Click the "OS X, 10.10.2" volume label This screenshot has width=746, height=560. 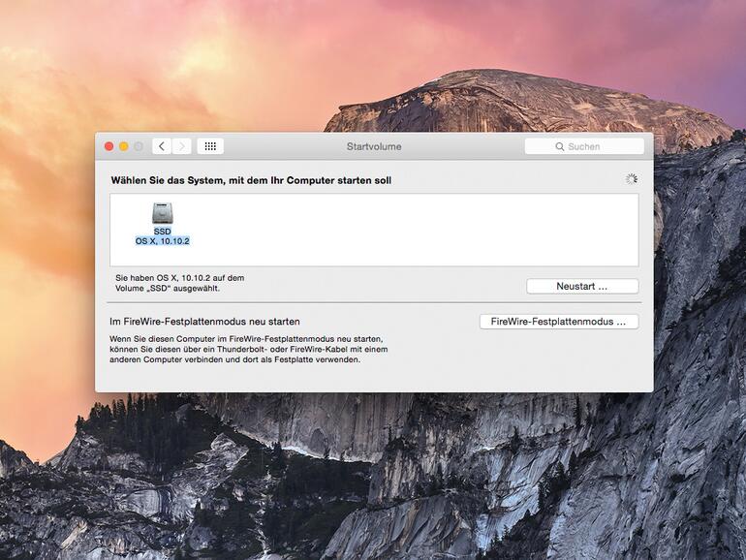[162, 241]
